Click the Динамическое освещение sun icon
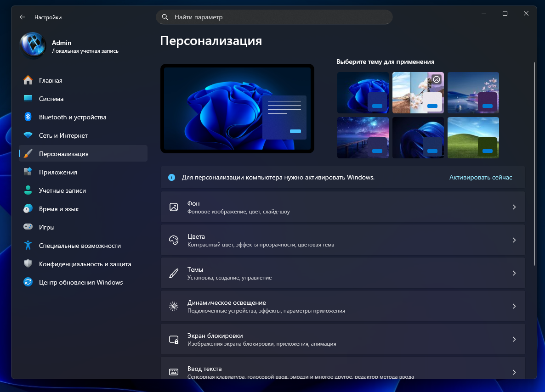Screen dimensions: 545x392 [174, 306]
